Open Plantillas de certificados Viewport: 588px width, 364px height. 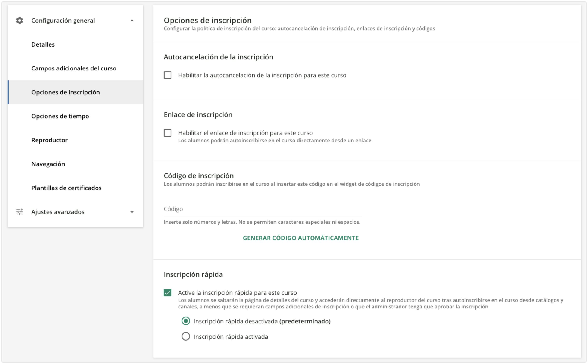(75, 188)
